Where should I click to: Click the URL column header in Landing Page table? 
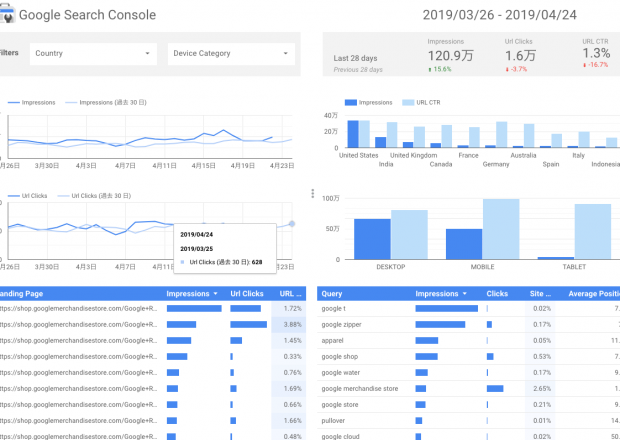click(290, 294)
